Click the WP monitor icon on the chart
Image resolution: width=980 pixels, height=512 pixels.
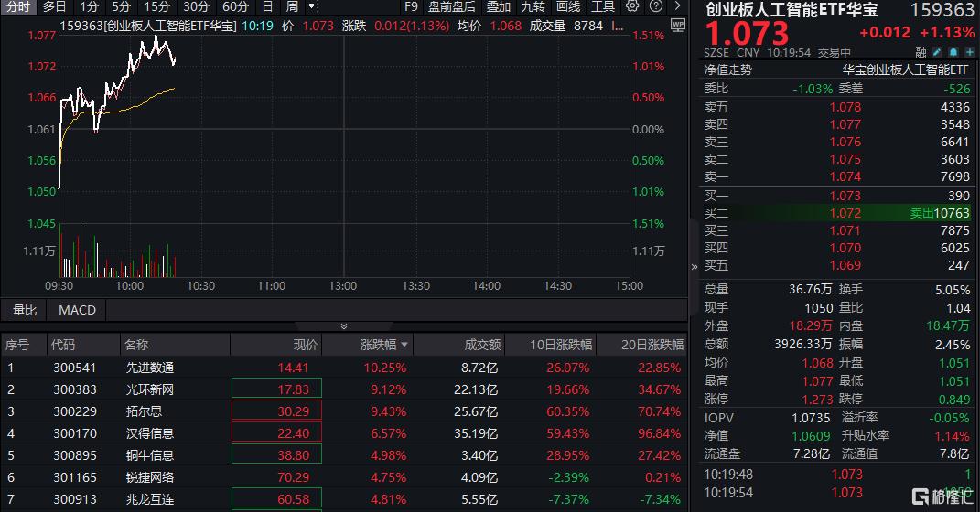point(677,26)
